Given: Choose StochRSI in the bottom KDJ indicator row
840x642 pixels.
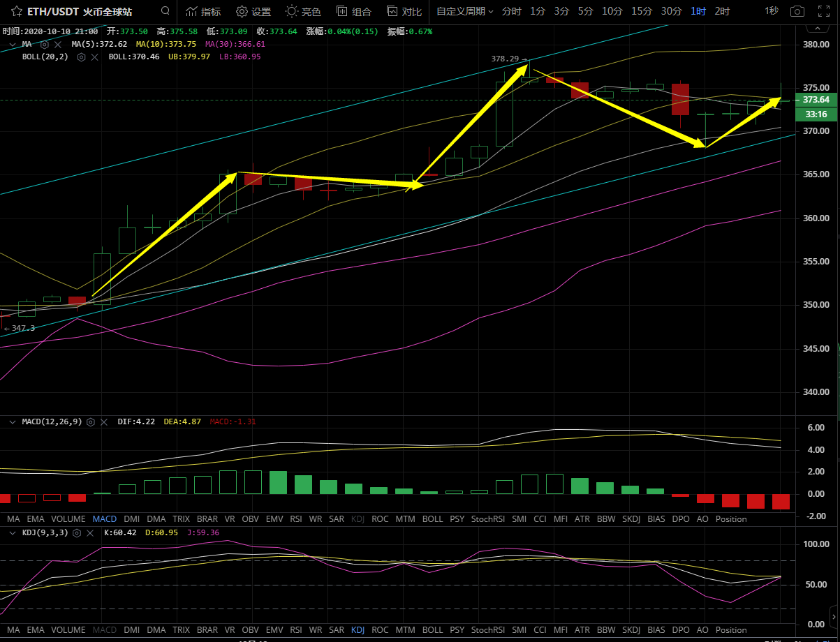Looking at the screenshot, I should coord(487,630).
